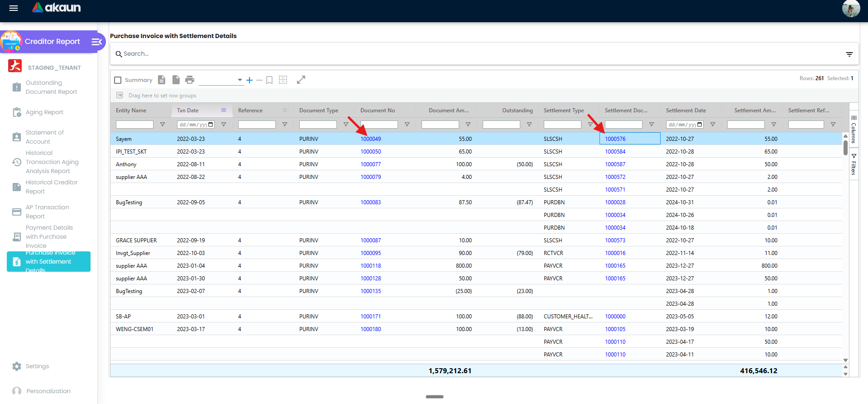This screenshot has width=868, height=404.
Task: Click the second export file icon
Action: [x=176, y=80]
